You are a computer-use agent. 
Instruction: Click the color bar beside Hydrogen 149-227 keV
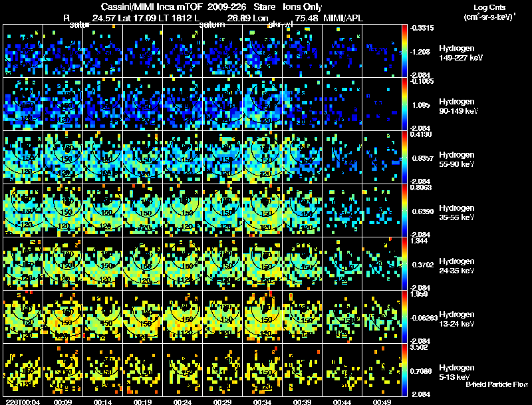(x=404, y=51)
